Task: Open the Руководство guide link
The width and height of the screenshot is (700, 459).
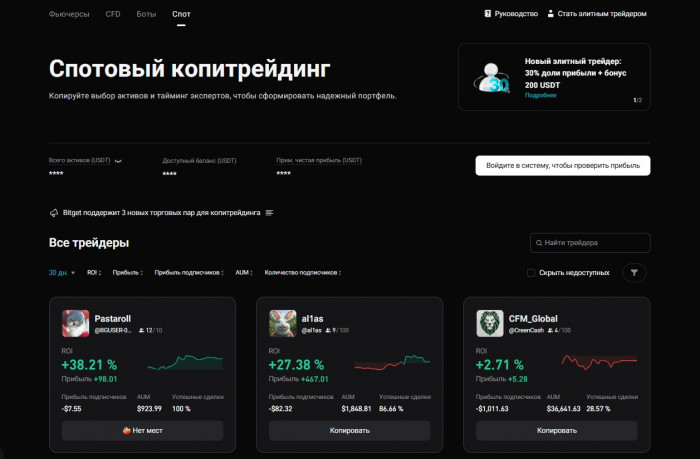Action: [516, 14]
